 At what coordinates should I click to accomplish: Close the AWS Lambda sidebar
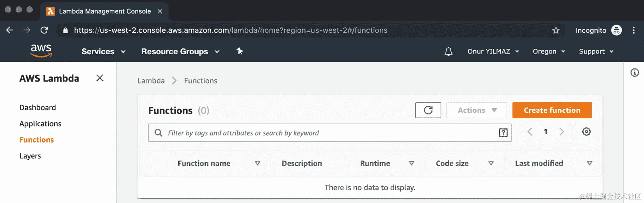coord(100,78)
